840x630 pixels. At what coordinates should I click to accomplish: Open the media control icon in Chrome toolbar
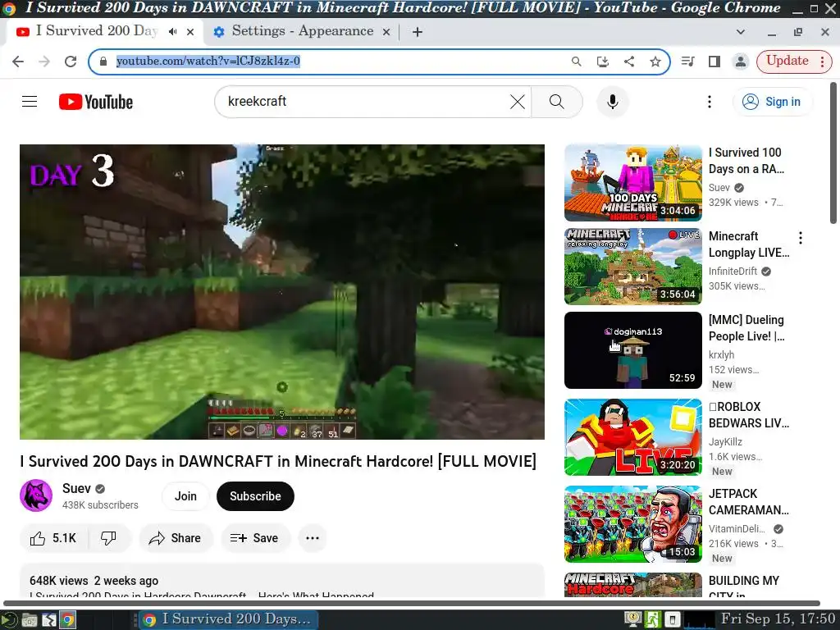click(x=688, y=62)
